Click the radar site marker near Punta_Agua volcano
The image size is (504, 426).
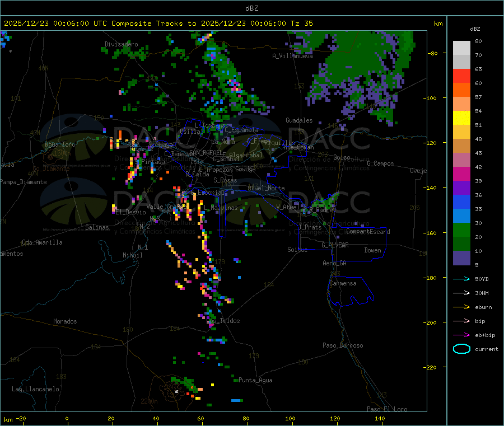click(176, 392)
